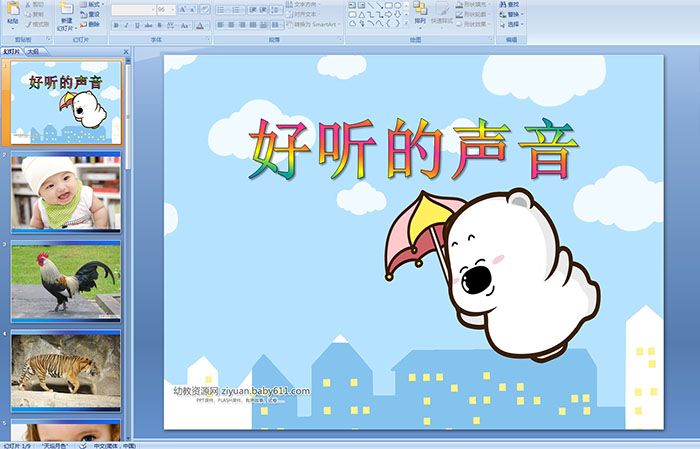The height and width of the screenshot is (449, 700).
Task: Expand the shapes gallery More arrow
Action: coord(406,23)
